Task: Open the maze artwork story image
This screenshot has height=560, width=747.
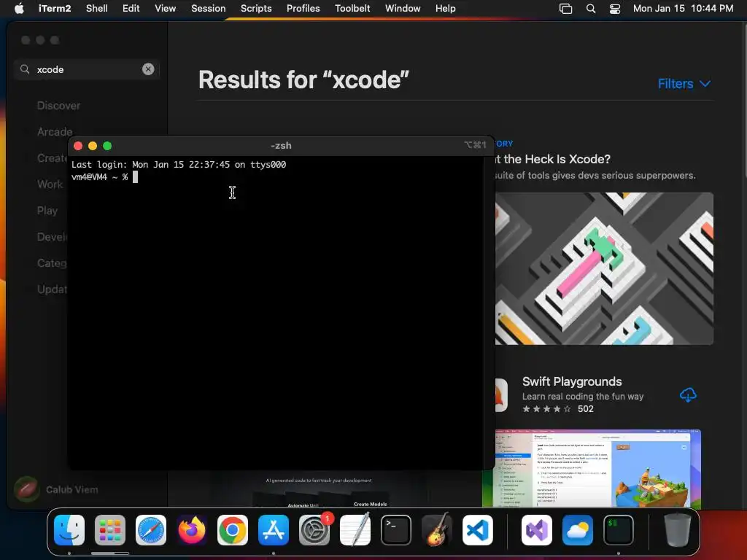Action: coord(604,268)
